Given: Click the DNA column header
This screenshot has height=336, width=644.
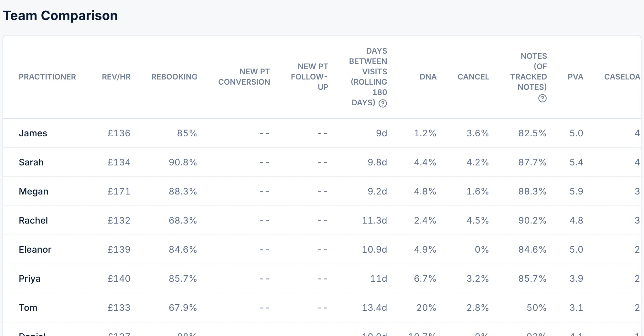Looking at the screenshot, I should 428,77.
